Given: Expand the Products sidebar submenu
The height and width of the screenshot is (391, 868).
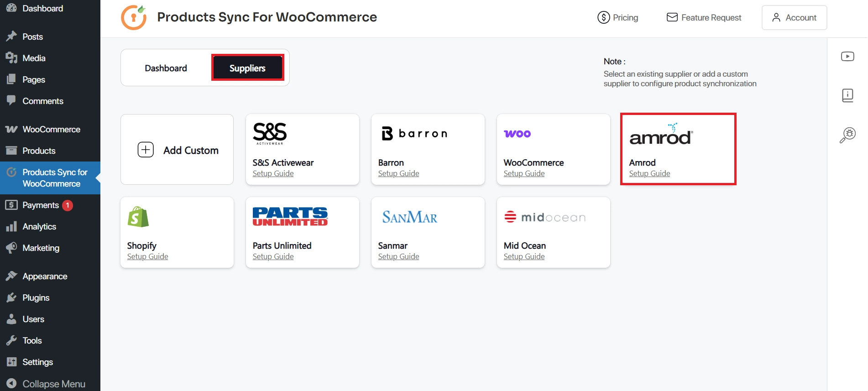Looking at the screenshot, I should tap(39, 151).
